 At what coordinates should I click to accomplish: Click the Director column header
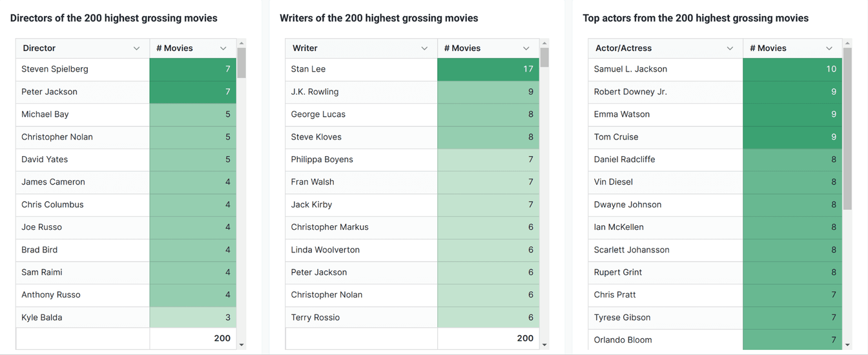click(x=83, y=48)
